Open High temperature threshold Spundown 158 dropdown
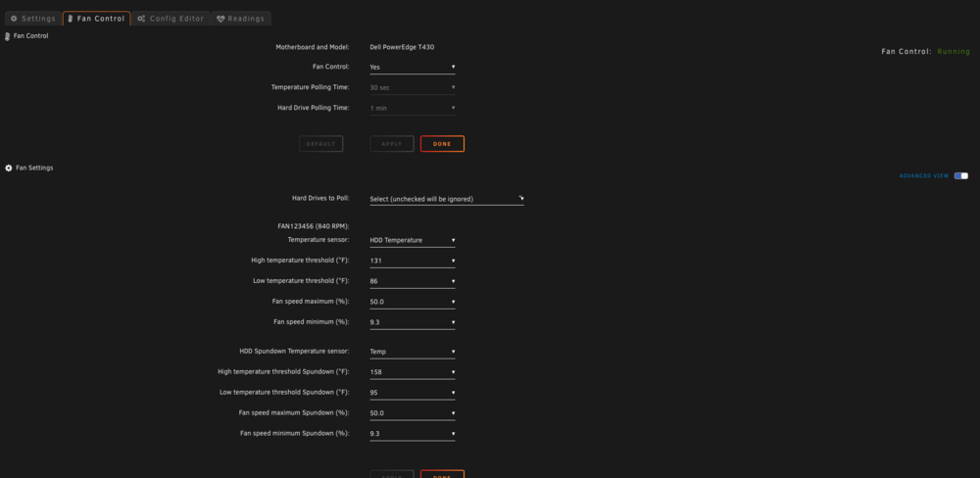 [x=413, y=372]
